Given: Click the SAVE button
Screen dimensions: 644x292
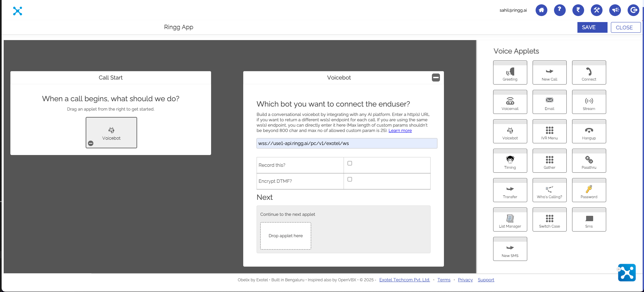Looking at the screenshot, I should [592, 27].
